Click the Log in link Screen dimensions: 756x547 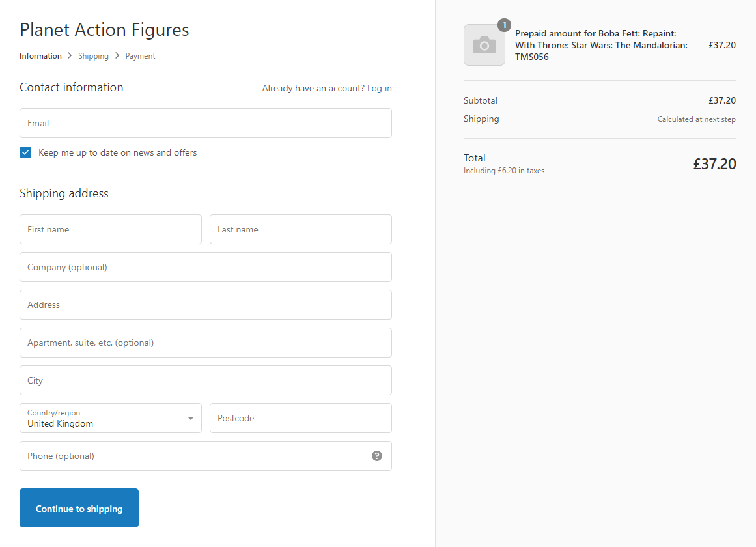(x=380, y=88)
